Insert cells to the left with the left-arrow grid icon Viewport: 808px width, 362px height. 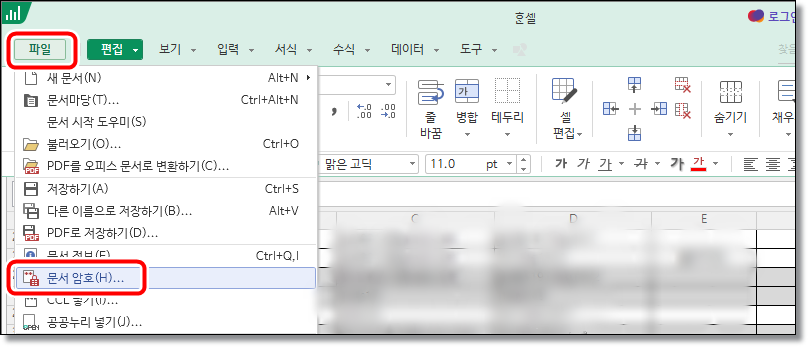coord(611,109)
